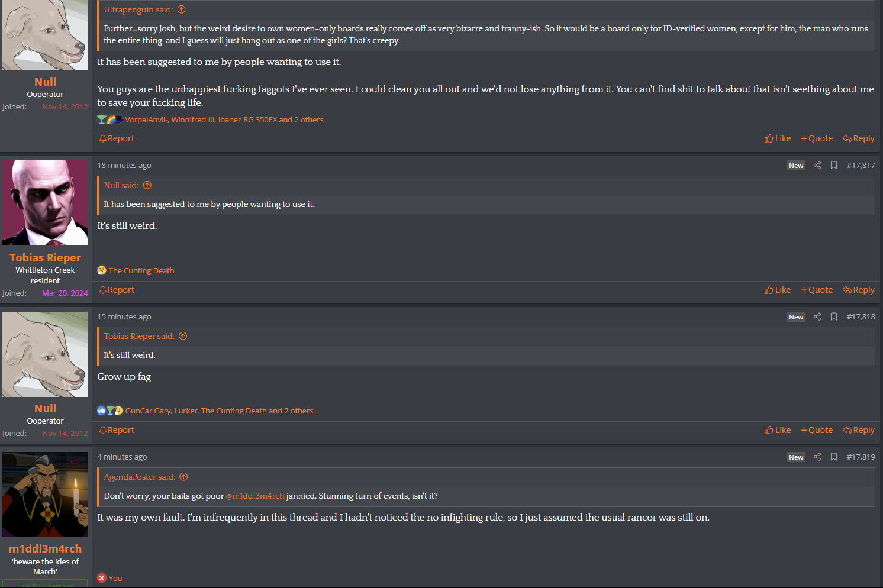Toggle bookmark on post #17,817

[834, 166]
